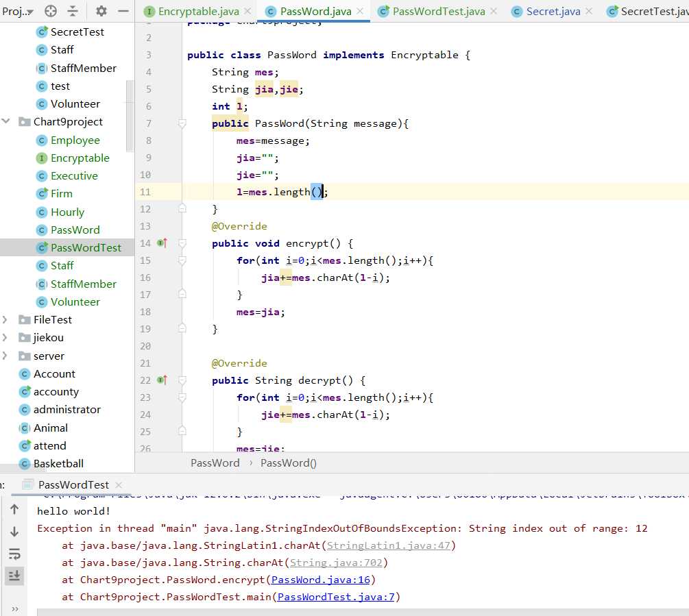This screenshot has height=616, width=689.
Task: Open Project panel settings gear
Action: [x=101, y=10]
